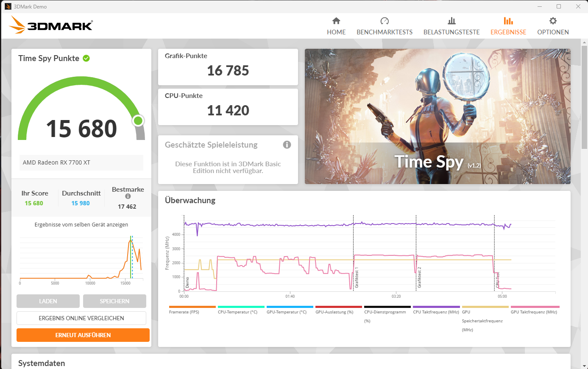
Task: Click the AMD Radeon RX 7700 XT field
Action: click(81, 162)
